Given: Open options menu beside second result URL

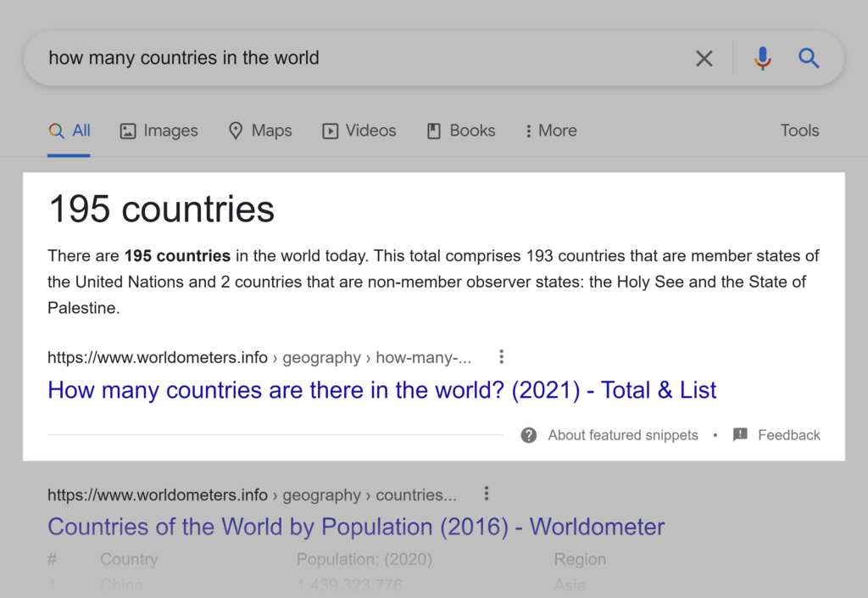Looking at the screenshot, I should (x=487, y=494).
